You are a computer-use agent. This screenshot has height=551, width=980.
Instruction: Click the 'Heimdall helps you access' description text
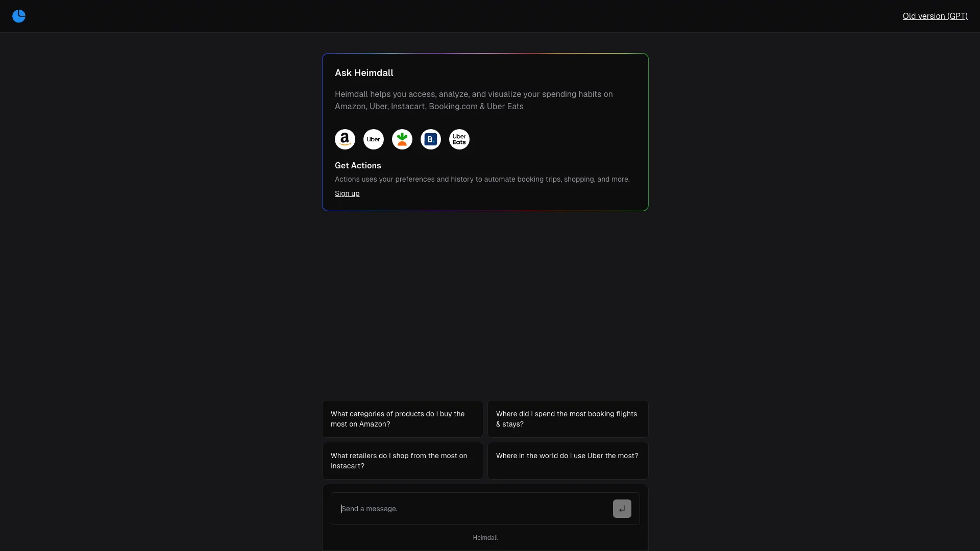point(474,101)
